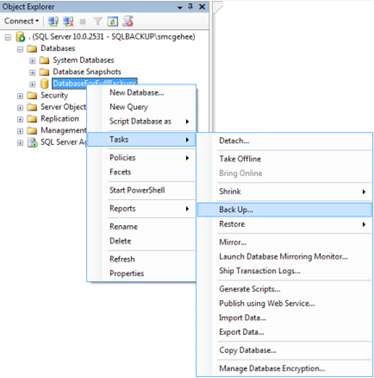Expand the SQL Server Agent node

click(20, 143)
